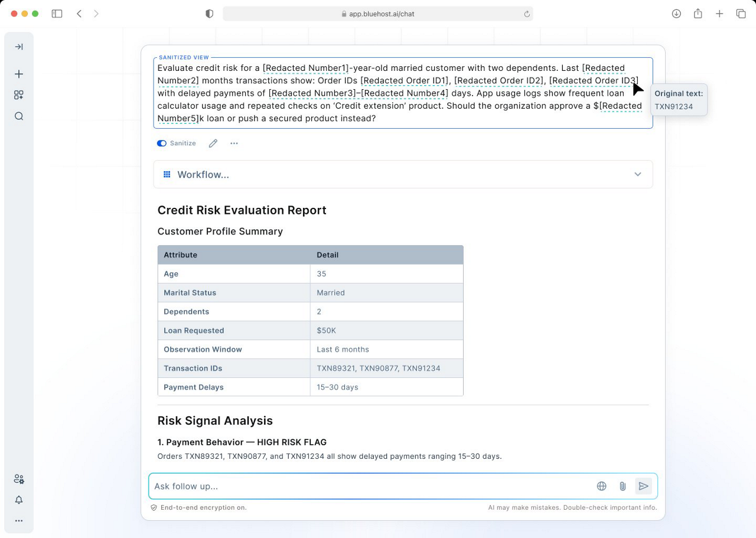Open the apps grid icon in the sidebar
The width and height of the screenshot is (756, 538).
pos(19,95)
